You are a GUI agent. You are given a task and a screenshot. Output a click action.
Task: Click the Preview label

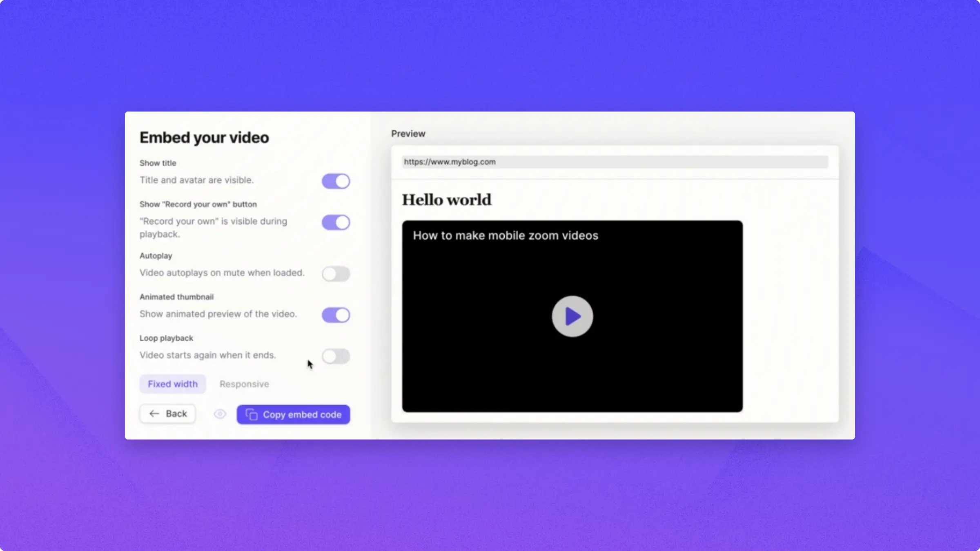(408, 134)
